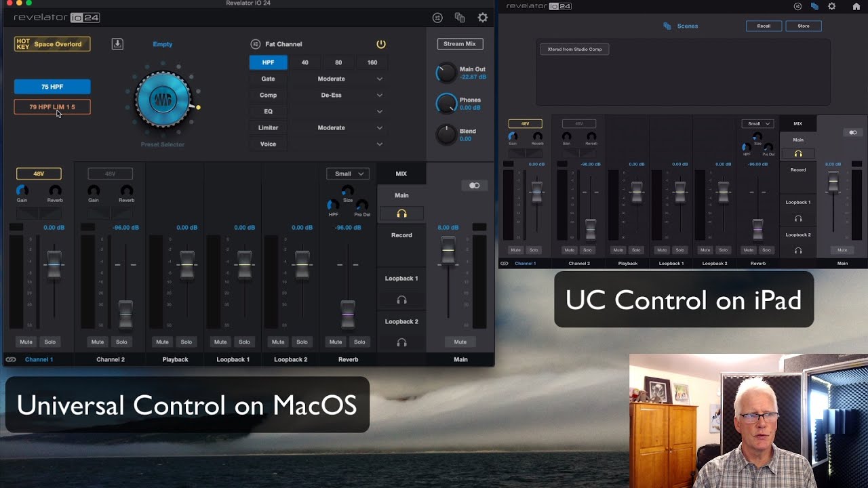Click the blue Preset Selector knob
The width and height of the screenshot is (868, 488).
coord(163,100)
